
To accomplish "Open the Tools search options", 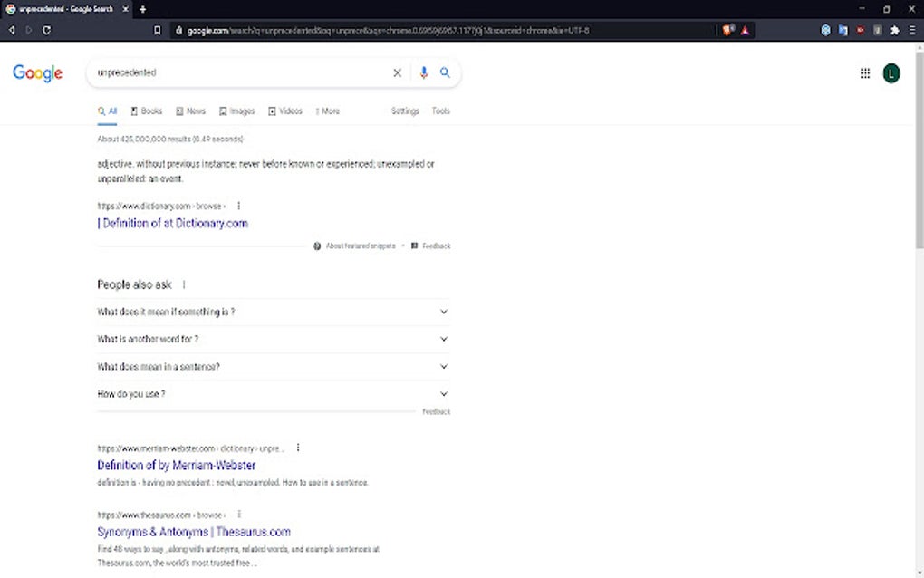I will click(x=441, y=111).
